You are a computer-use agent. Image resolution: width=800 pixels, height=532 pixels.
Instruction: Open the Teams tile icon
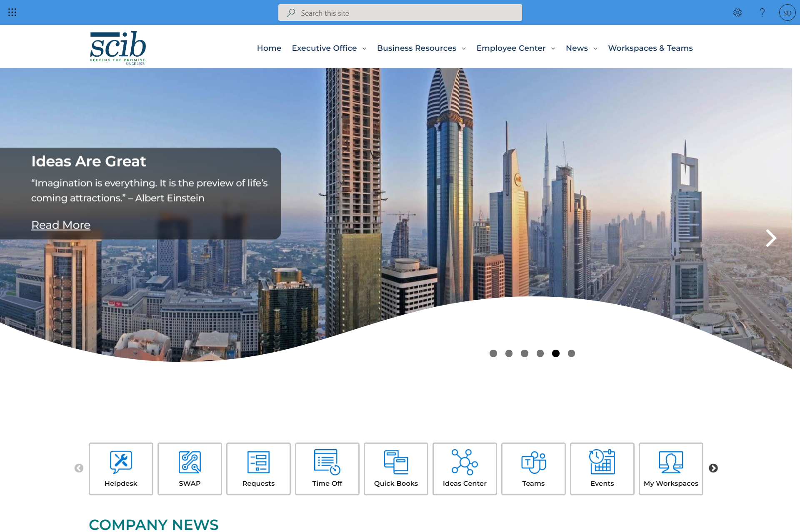[533, 462]
